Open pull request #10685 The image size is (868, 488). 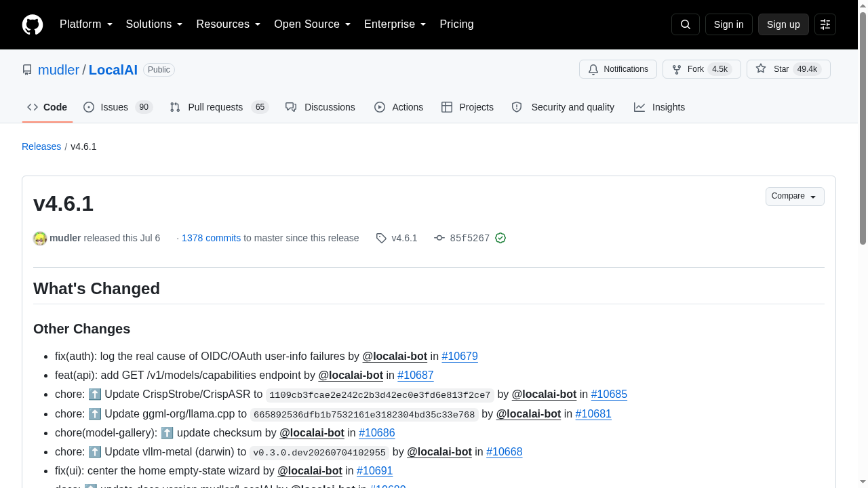(x=609, y=394)
